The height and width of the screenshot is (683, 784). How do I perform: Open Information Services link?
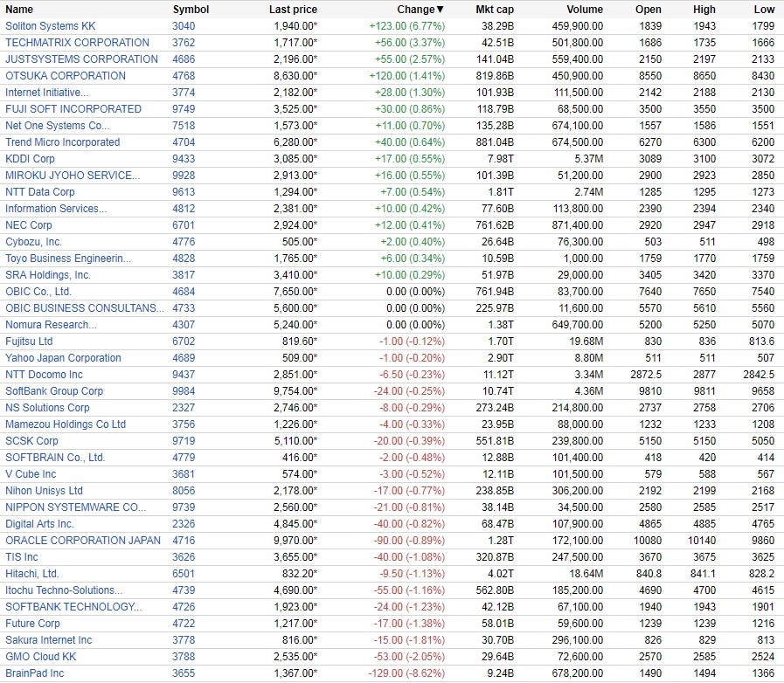56,209
